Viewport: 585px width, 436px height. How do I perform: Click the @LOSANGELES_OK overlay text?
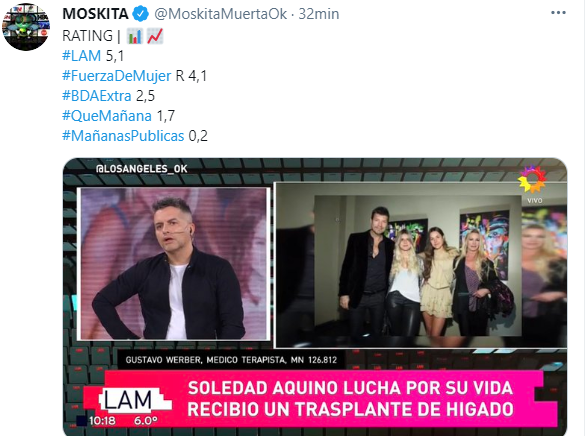pos(142,169)
